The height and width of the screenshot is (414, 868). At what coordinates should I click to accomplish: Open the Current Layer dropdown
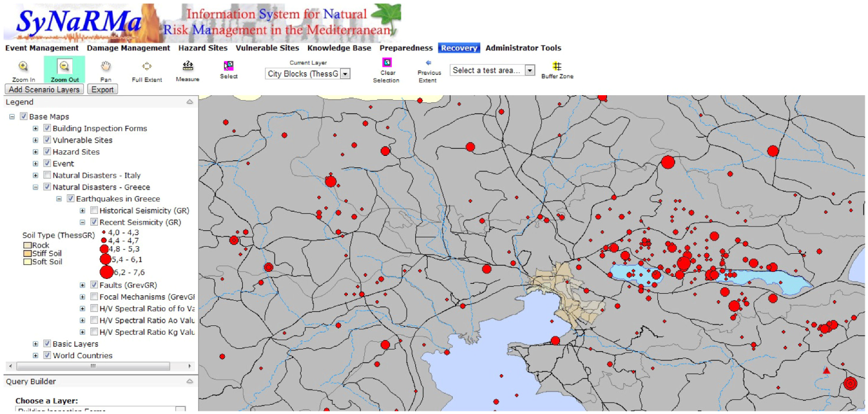pyautogui.click(x=345, y=74)
